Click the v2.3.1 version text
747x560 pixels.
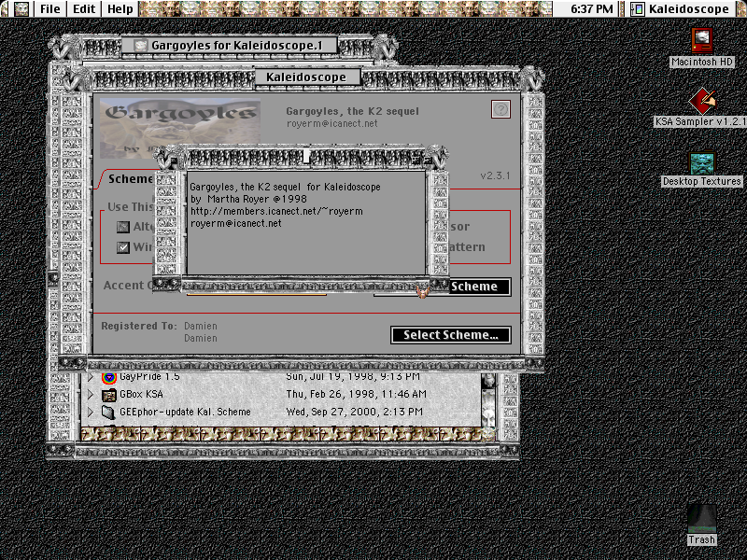tap(495, 175)
